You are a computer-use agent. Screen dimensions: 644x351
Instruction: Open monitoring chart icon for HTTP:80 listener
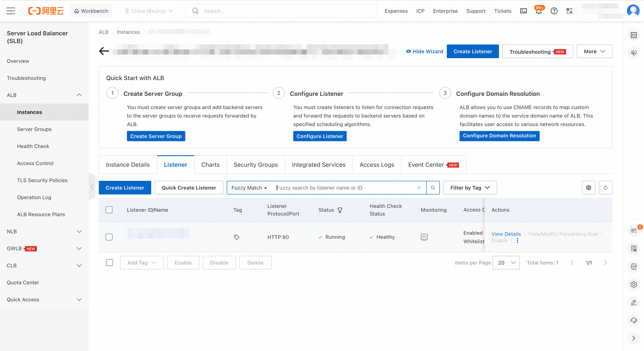click(x=424, y=237)
